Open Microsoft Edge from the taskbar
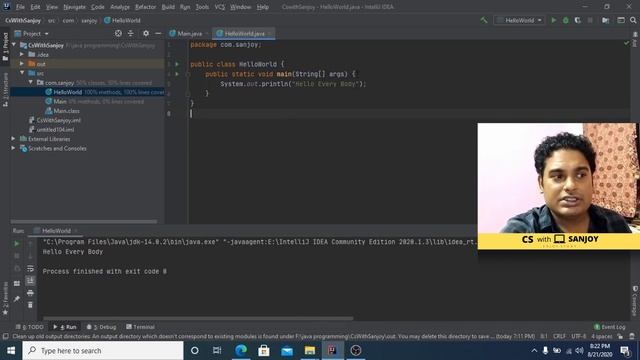The height and width of the screenshot is (360, 640). pyautogui.click(x=241, y=350)
